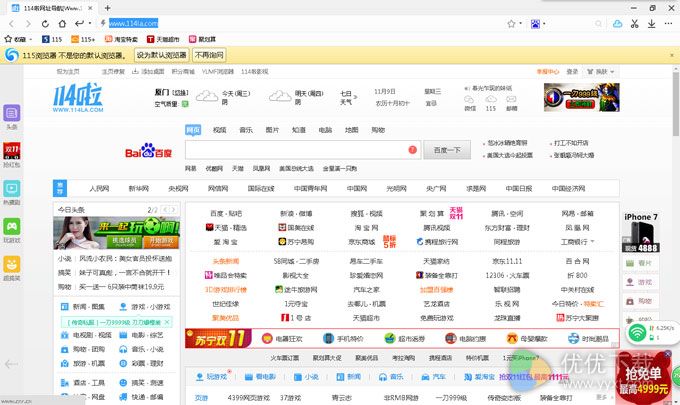
Task: Select the 网页 search tab
Action: pyautogui.click(x=193, y=130)
